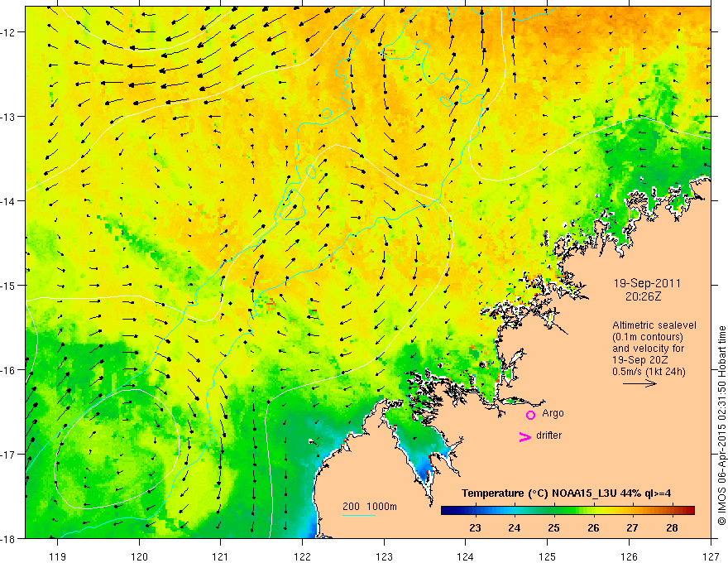Click latitude axis label '-18'
Viewport: 728px width, 563px height.
(x=8, y=539)
